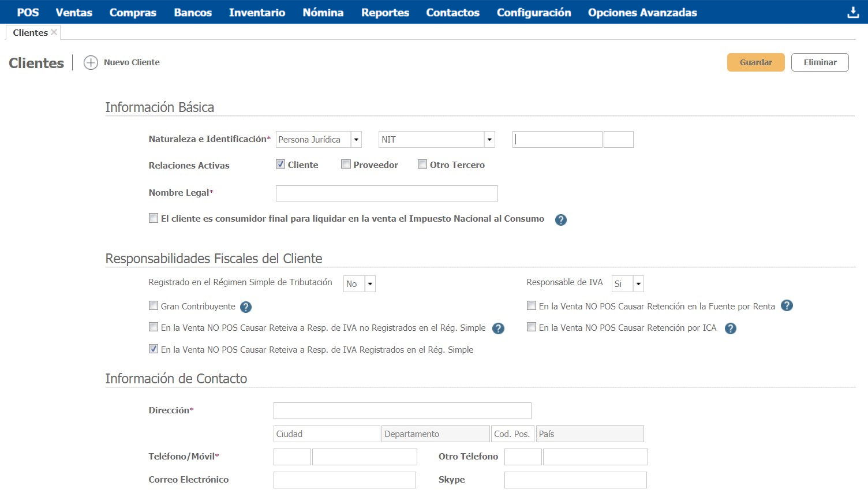Open help for Reteiva no Registrados Rég. Simple
Image resolution: width=868 pixels, height=493 pixels.
tap(498, 328)
